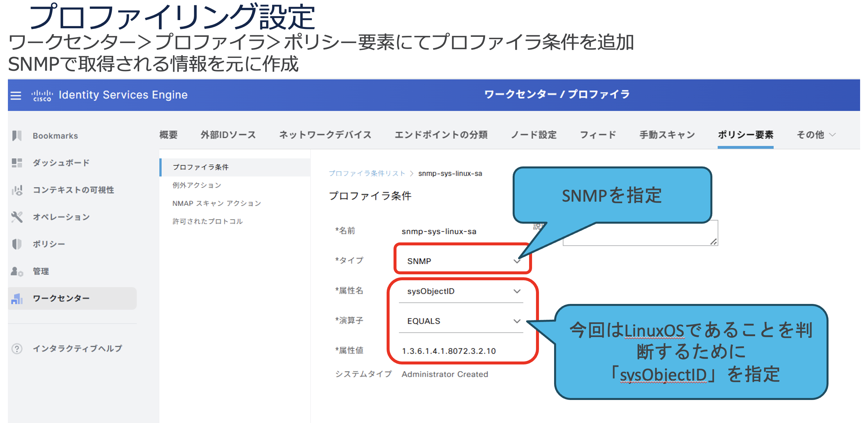
Task: Click the ワークセンター sidebar icon
Action: pos(17,298)
